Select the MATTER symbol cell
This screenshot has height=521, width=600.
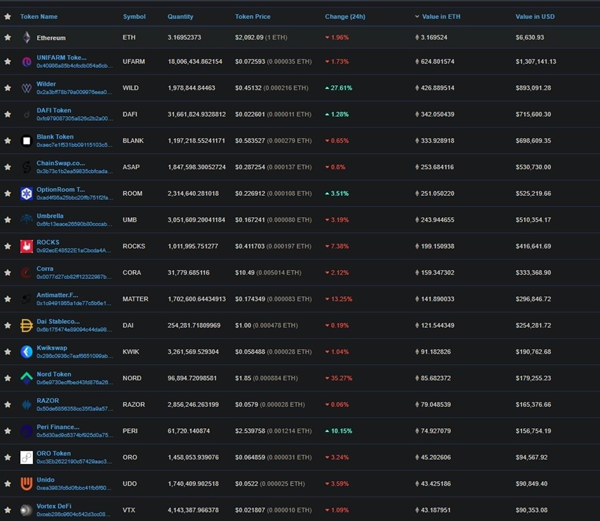(x=135, y=299)
